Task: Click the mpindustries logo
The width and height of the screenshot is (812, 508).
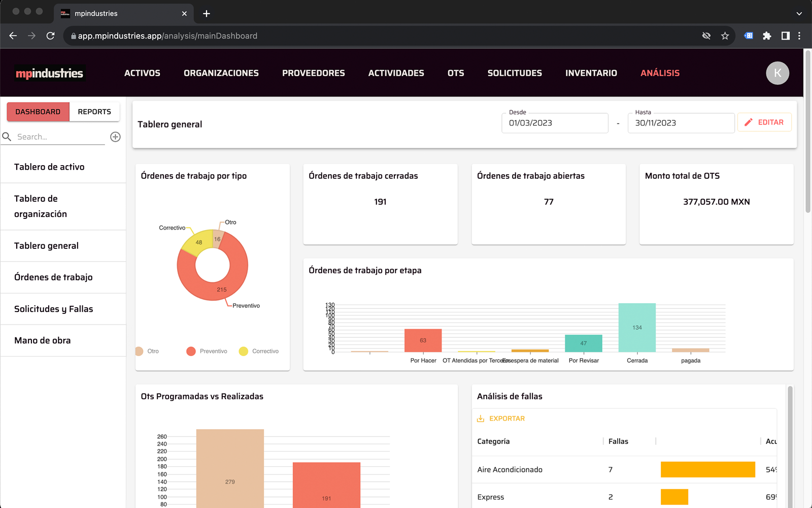Action: [49, 73]
